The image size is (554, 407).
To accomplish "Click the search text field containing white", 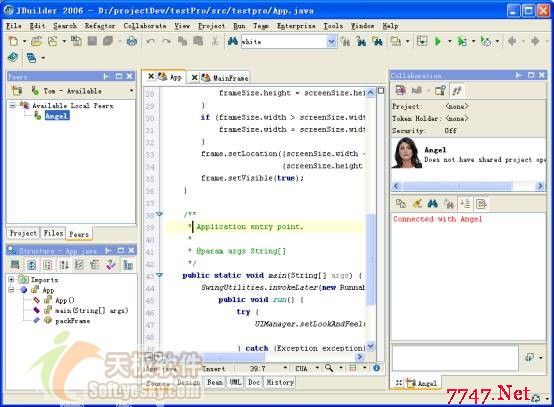I will (284, 42).
